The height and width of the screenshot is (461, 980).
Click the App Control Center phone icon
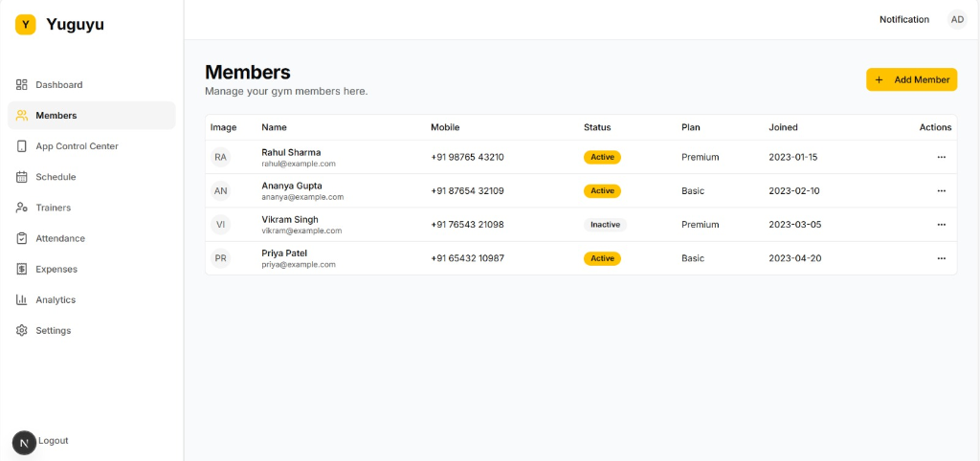(22, 146)
